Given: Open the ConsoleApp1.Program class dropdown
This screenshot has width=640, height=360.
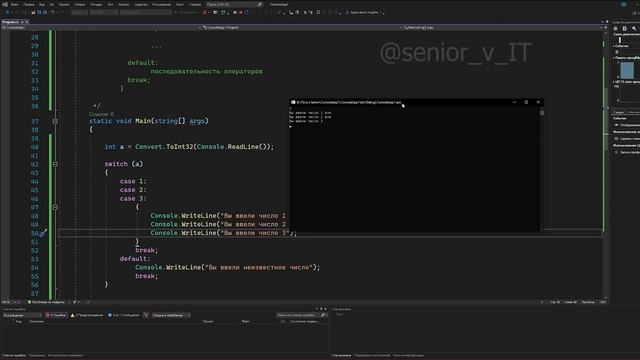Looking at the screenshot, I should click(300, 28).
